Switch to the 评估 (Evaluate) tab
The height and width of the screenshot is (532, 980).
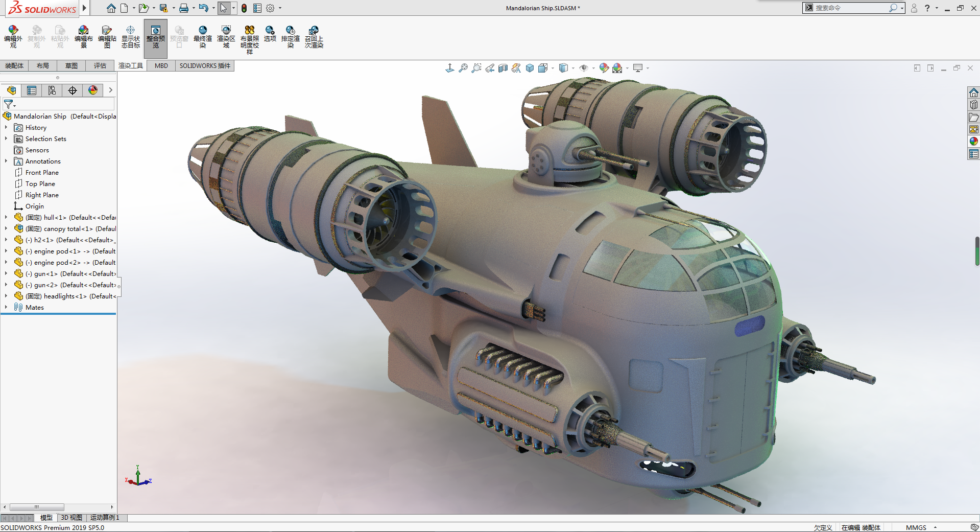tap(100, 65)
